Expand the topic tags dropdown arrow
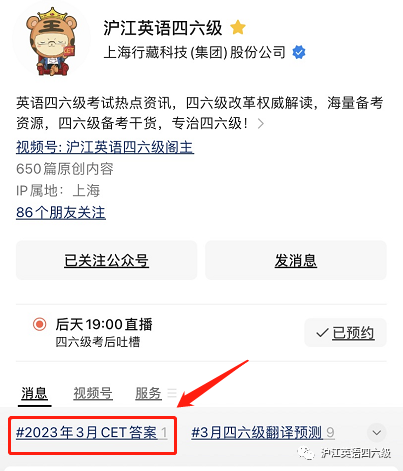This screenshot has width=403, height=471. [x=377, y=433]
